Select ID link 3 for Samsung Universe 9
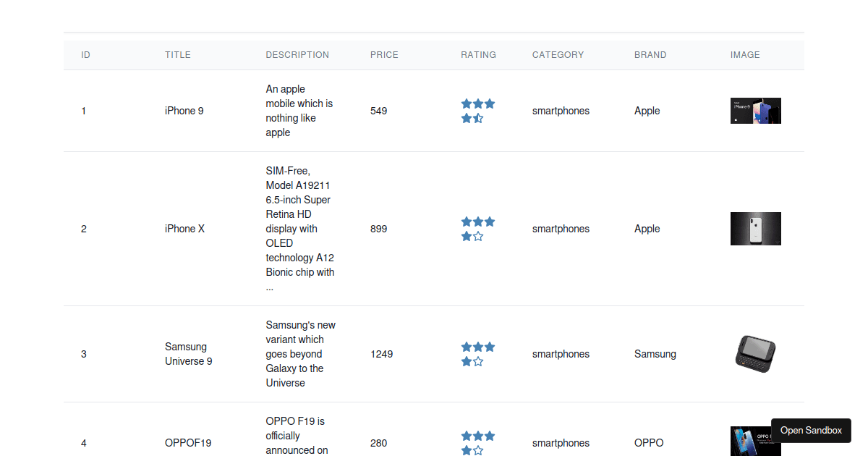 tap(83, 354)
